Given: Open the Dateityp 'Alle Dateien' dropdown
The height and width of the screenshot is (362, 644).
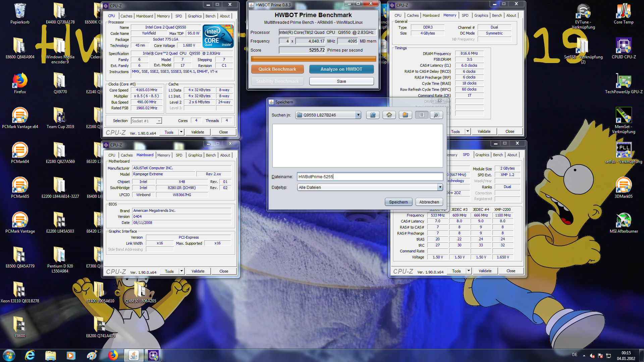Looking at the screenshot, I should pyautogui.click(x=440, y=187).
